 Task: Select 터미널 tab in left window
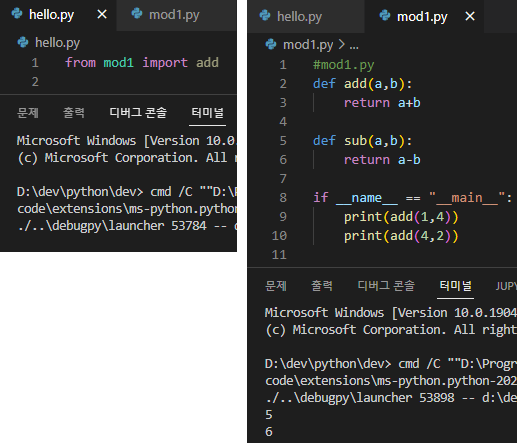[x=207, y=113]
